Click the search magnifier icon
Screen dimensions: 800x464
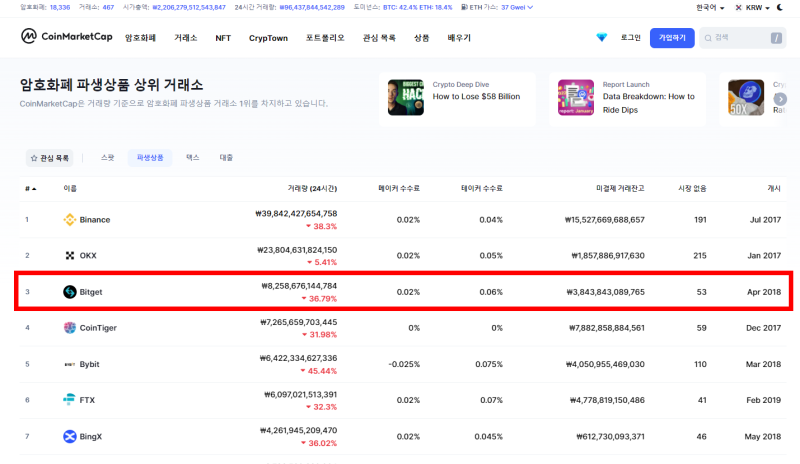pyautogui.click(x=708, y=38)
